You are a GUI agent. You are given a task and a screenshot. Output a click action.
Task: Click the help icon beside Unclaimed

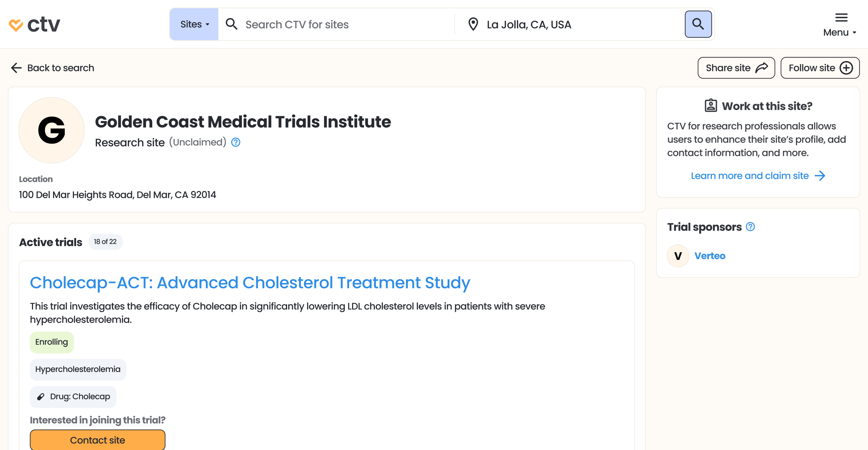click(235, 142)
